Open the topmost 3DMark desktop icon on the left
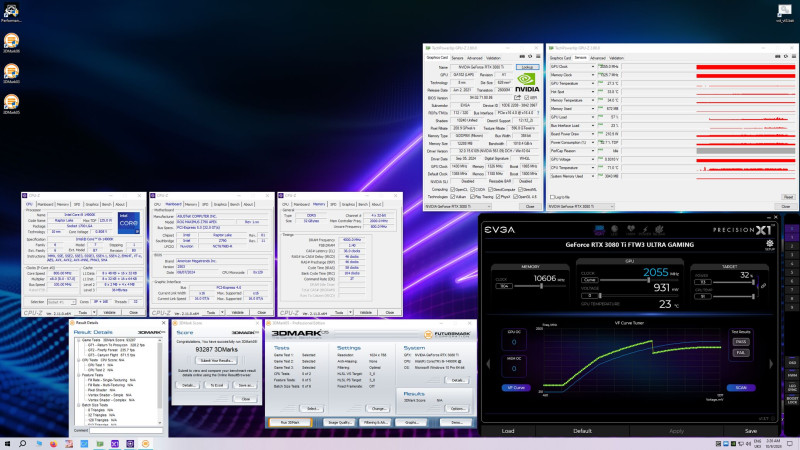The width and height of the screenshot is (800, 450). tap(11, 43)
